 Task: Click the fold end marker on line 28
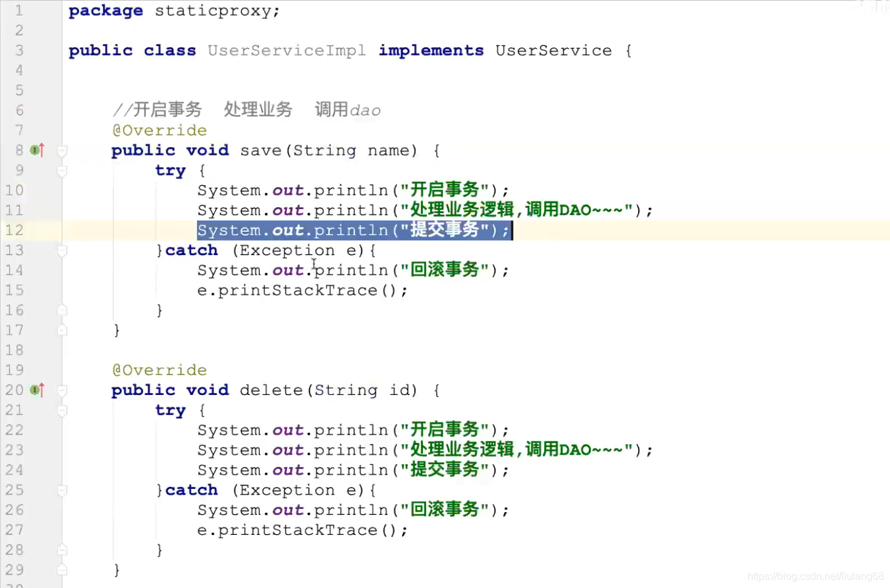[62, 550]
